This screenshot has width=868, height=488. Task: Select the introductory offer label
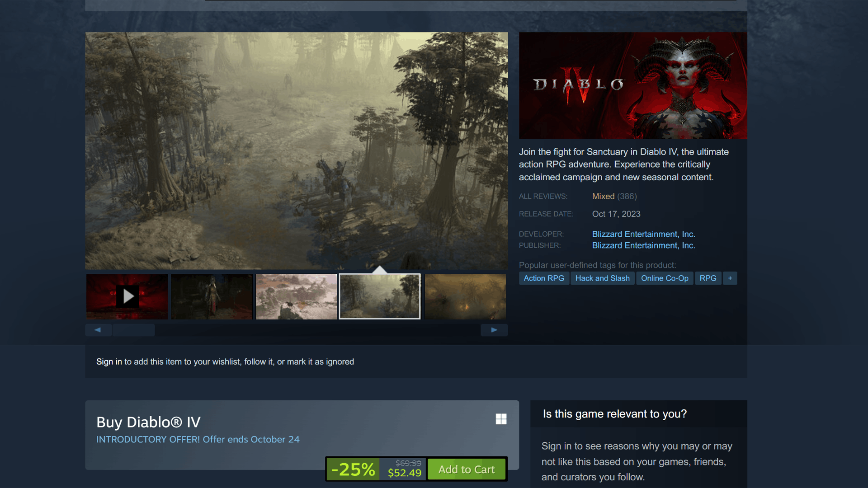coord(199,439)
